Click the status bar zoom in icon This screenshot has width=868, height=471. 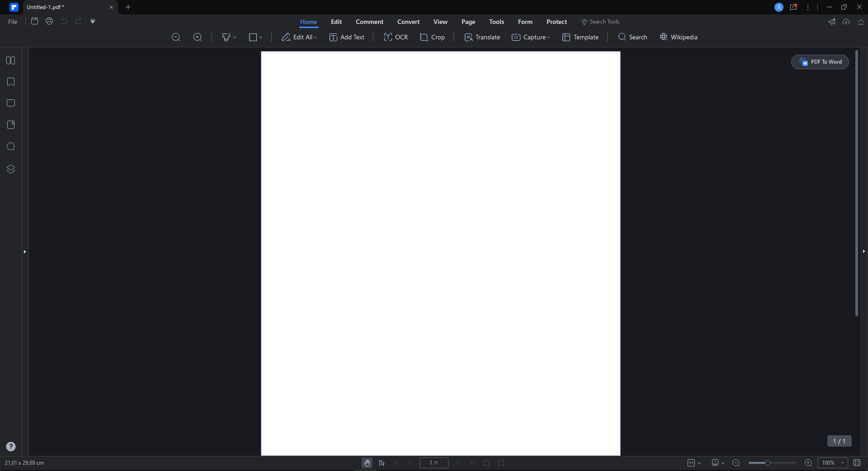pos(808,463)
